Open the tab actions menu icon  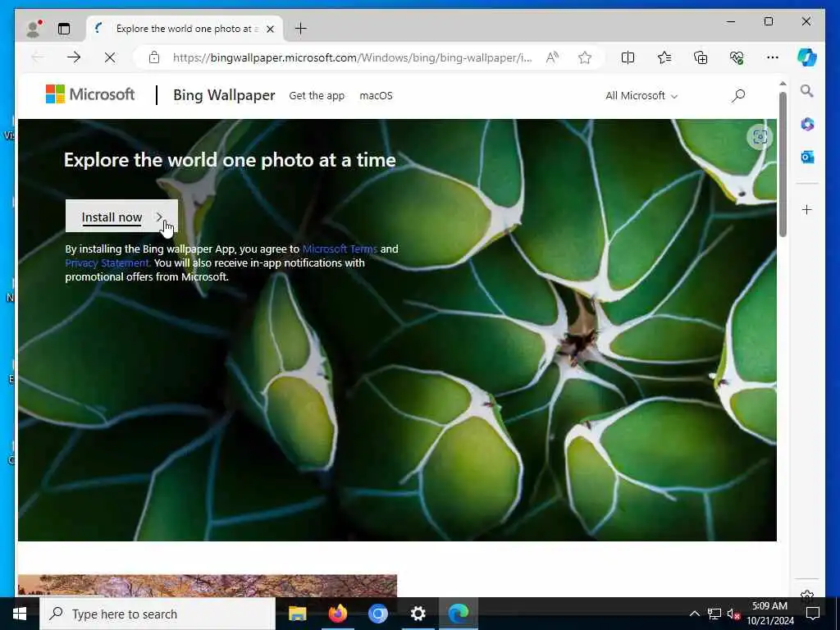[x=64, y=29]
